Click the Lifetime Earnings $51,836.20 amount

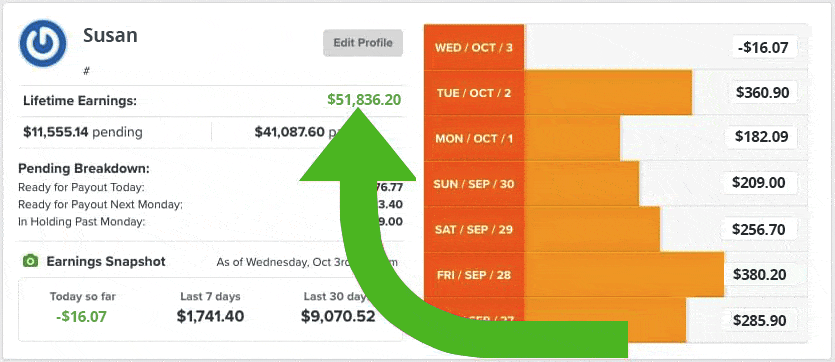(x=364, y=100)
